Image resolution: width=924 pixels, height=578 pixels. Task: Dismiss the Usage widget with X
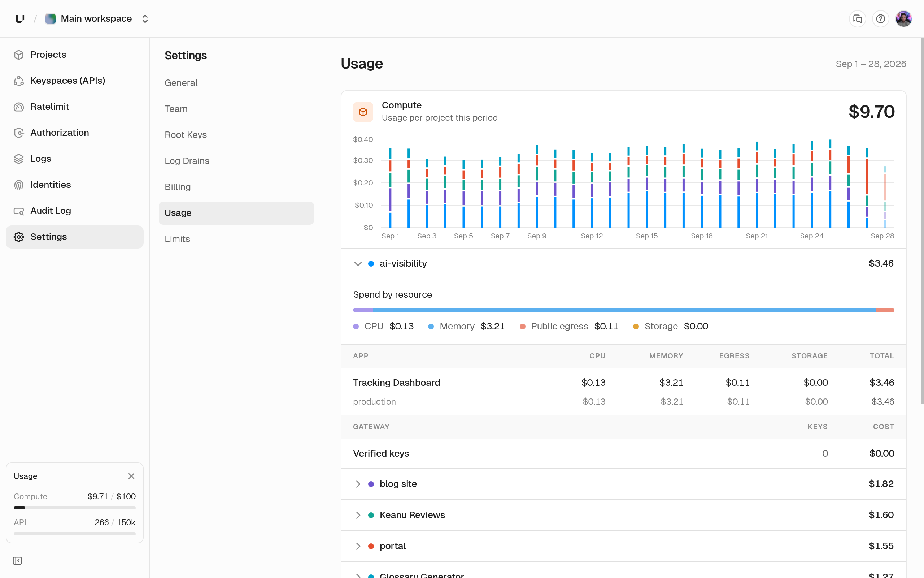coord(131,476)
